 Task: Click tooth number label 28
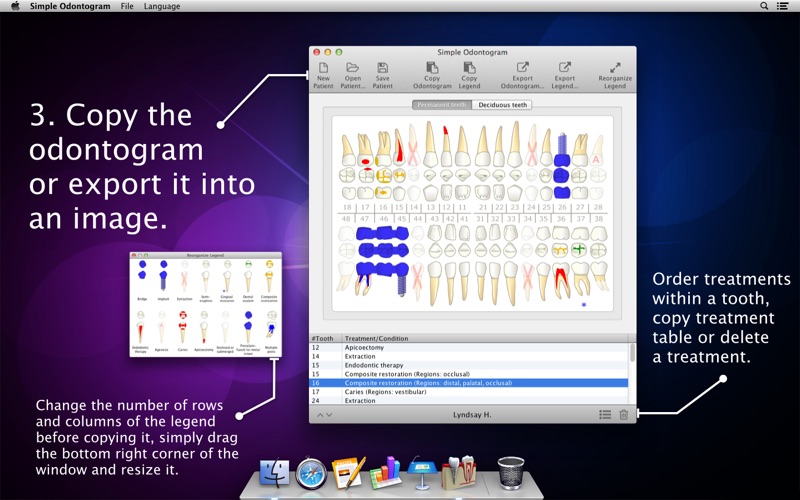click(598, 208)
